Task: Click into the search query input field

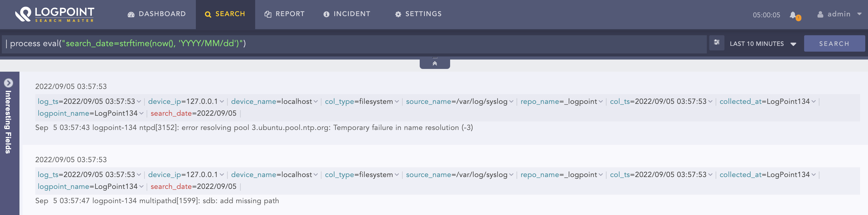Action: [354, 44]
